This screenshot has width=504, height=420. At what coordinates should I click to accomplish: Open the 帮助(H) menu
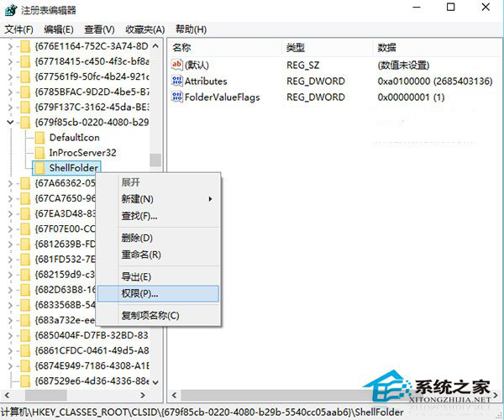(191, 29)
